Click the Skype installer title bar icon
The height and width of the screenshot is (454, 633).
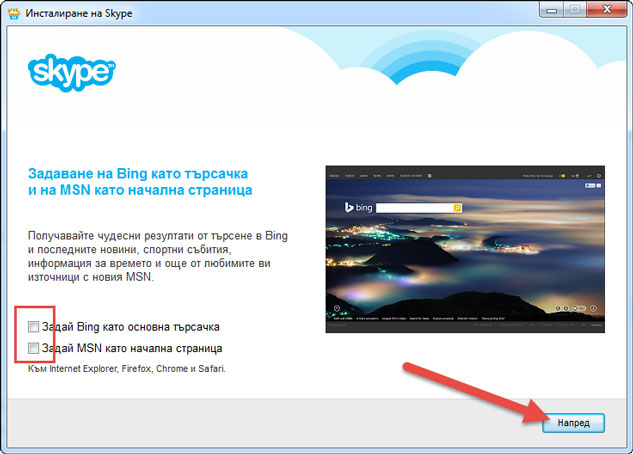14,13
